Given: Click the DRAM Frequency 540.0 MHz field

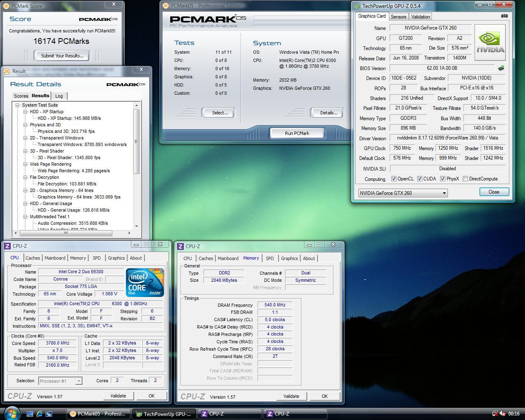Looking at the screenshot, I should coord(275,305).
